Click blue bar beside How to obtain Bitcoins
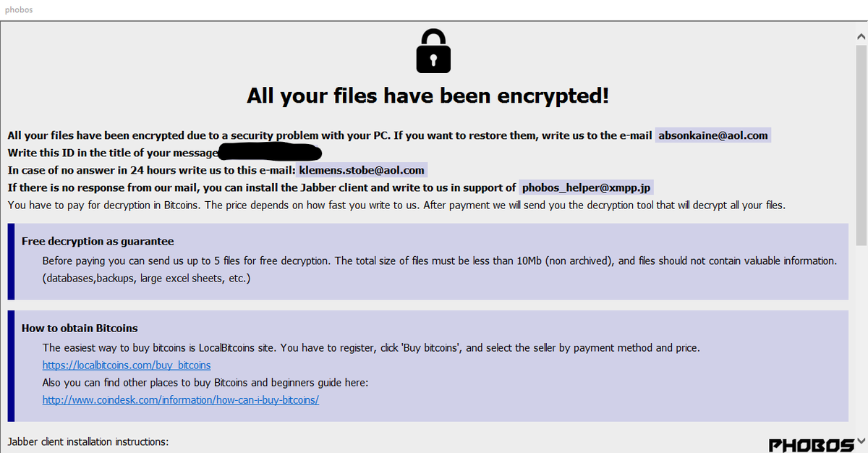The height and width of the screenshot is (453, 868). pos(11,365)
